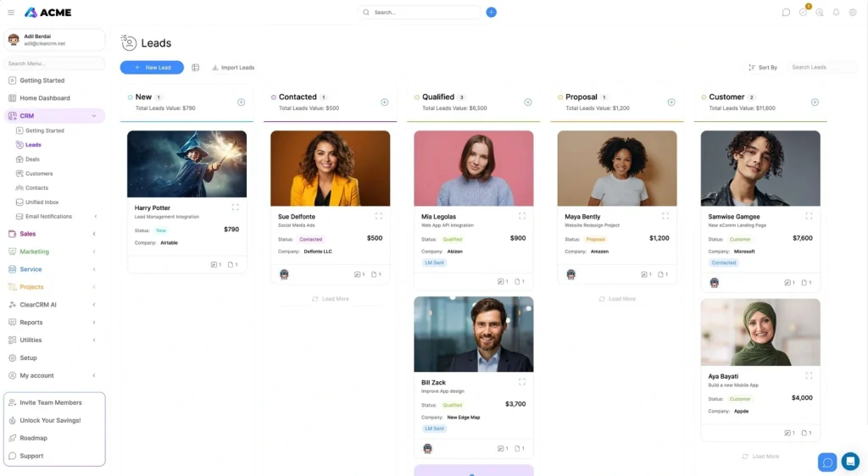Image resolution: width=868 pixels, height=476 pixels.
Task: Click LM Sent tag on Mia Legolas card
Action: (434, 263)
